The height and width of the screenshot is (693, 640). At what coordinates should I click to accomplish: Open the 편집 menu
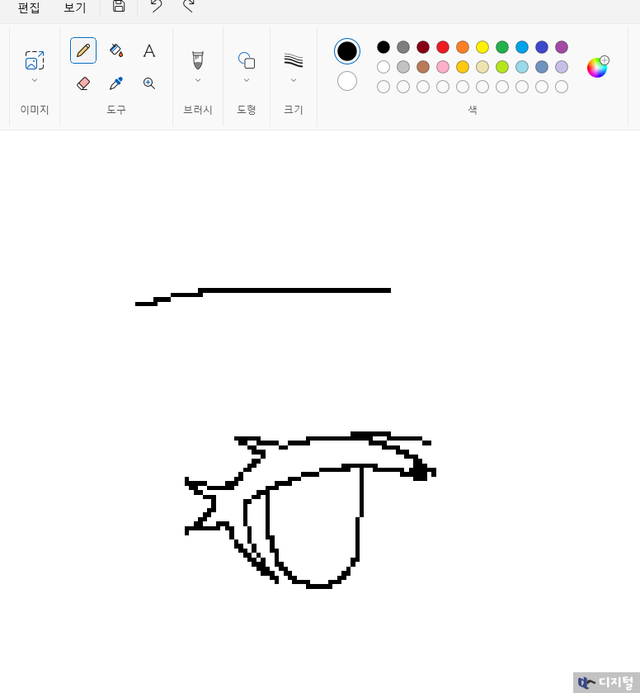[x=29, y=8]
